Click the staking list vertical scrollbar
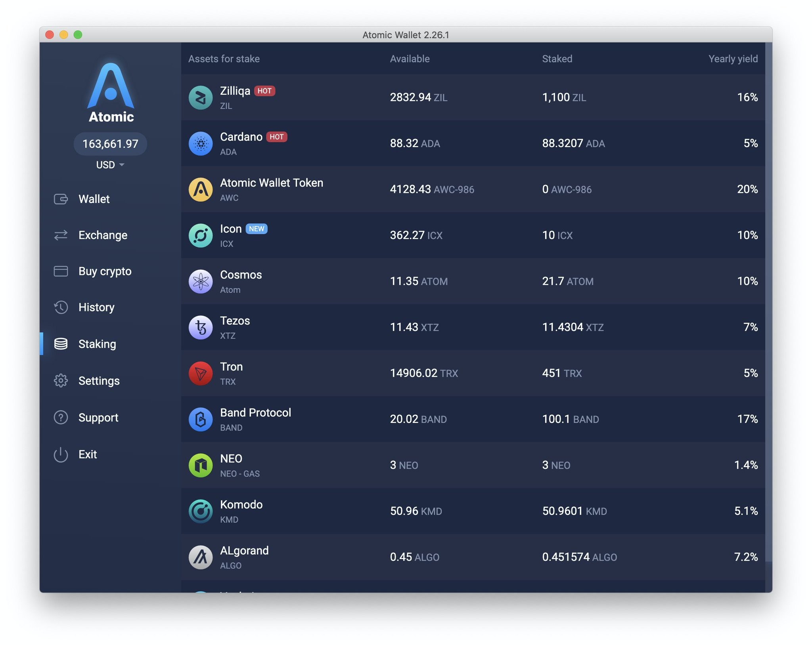The width and height of the screenshot is (812, 645). (x=769, y=302)
